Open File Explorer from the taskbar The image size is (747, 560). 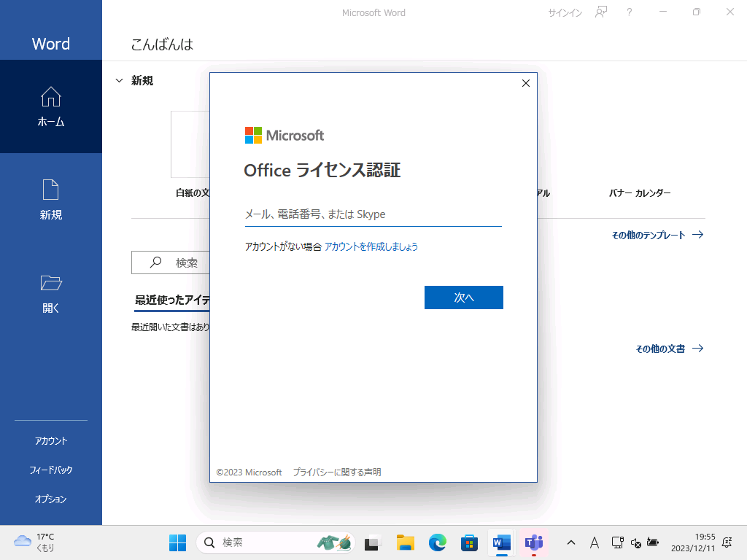click(406, 542)
